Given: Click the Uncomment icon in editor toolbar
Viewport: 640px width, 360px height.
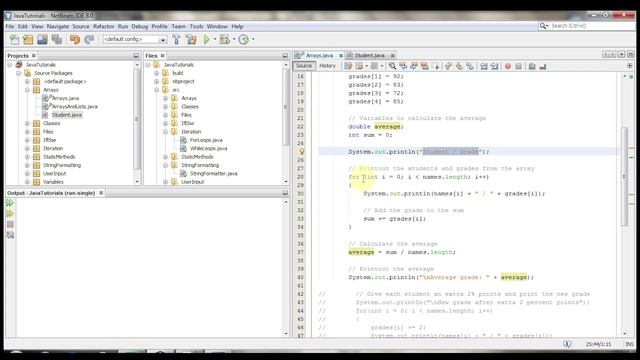Looking at the screenshot, I should pyautogui.click(x=542, y=66).
